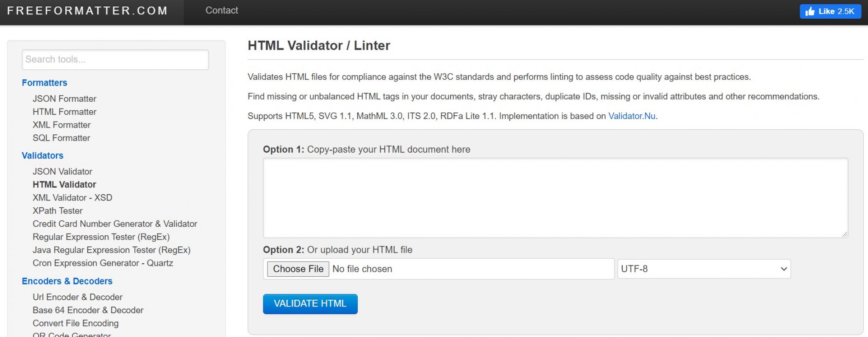This screenshot has height=337, width=868.
Task: Click the HTML Validator / Linter heading
Action: [x=319, y=45]
